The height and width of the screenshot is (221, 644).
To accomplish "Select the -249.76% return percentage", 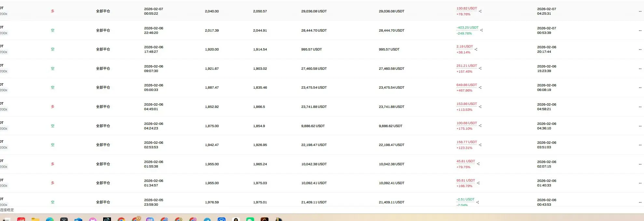I will [x=464, y=34].
